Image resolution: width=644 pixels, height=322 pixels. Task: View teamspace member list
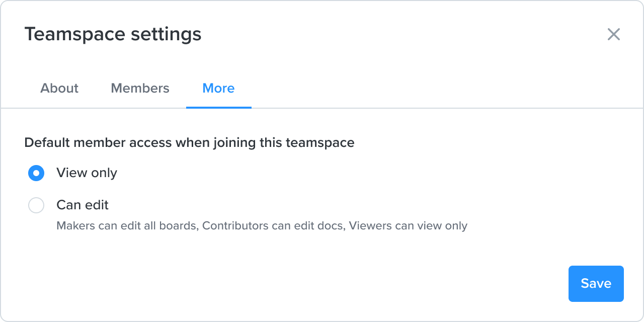140,88
